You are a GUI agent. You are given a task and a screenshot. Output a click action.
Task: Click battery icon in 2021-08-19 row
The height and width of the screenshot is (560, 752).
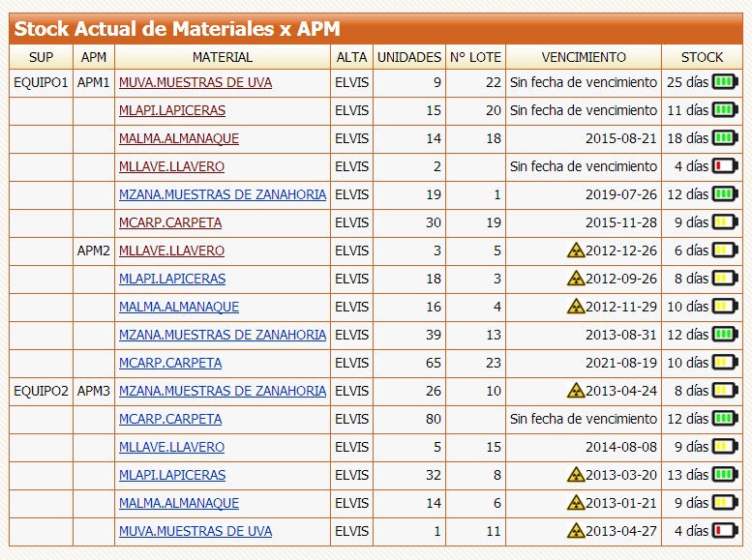click(x=725, y=363)
